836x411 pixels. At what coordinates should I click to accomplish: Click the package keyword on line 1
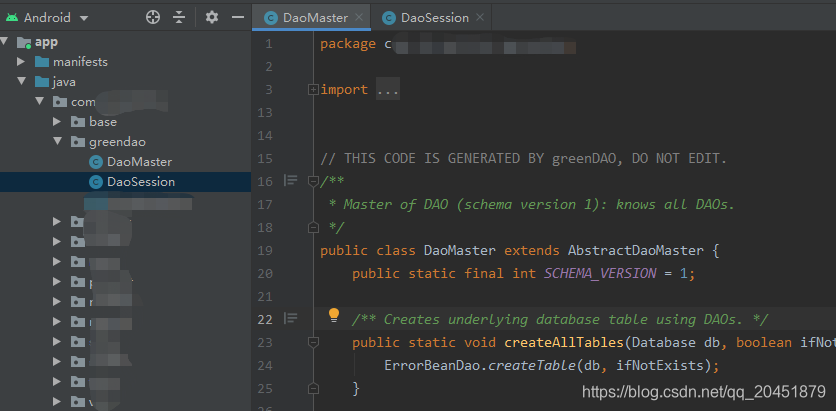(x=348, y=44)
